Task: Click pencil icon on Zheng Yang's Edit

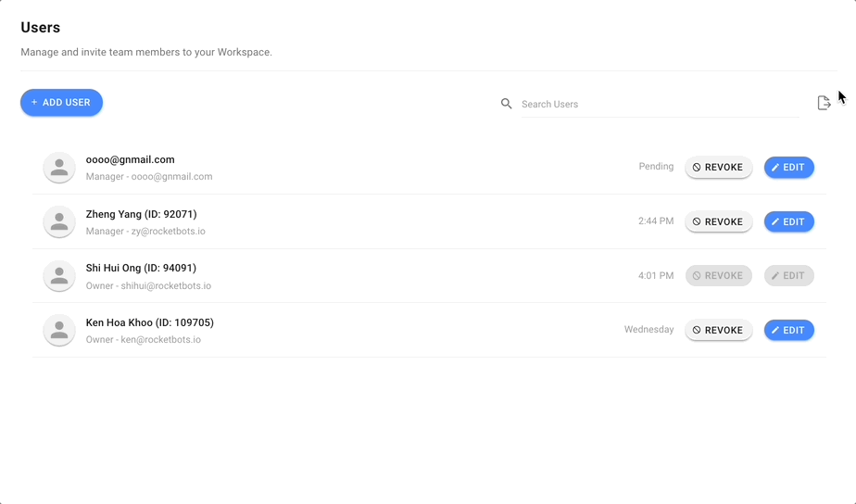Action: [775, 221]
